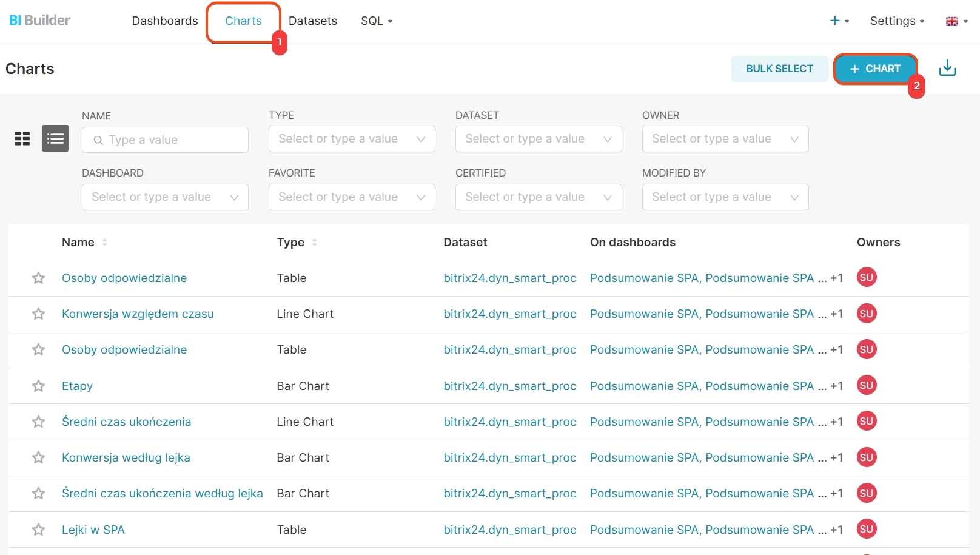980x555 pixels.
Task: Switch to card grid view
Action: click(x=22, y=139)
